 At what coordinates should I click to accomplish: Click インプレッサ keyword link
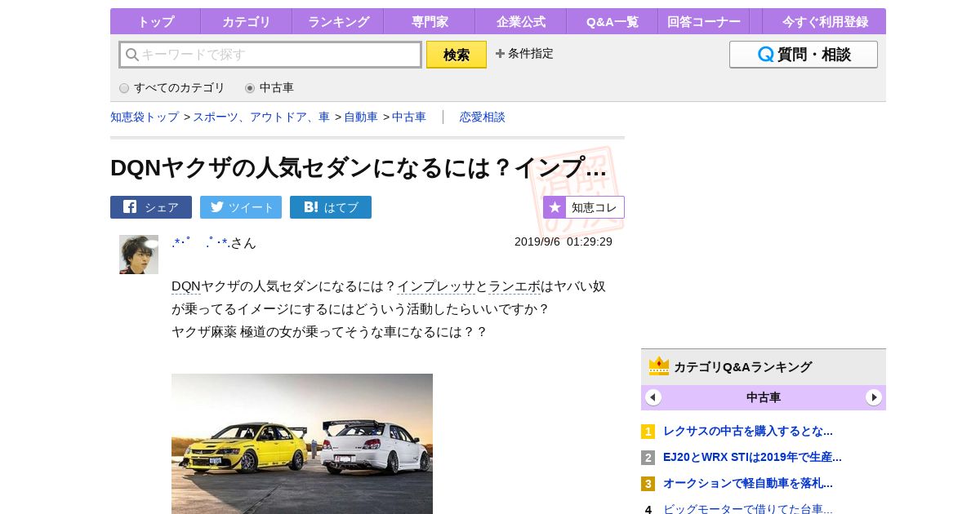(x=436, y=286)
